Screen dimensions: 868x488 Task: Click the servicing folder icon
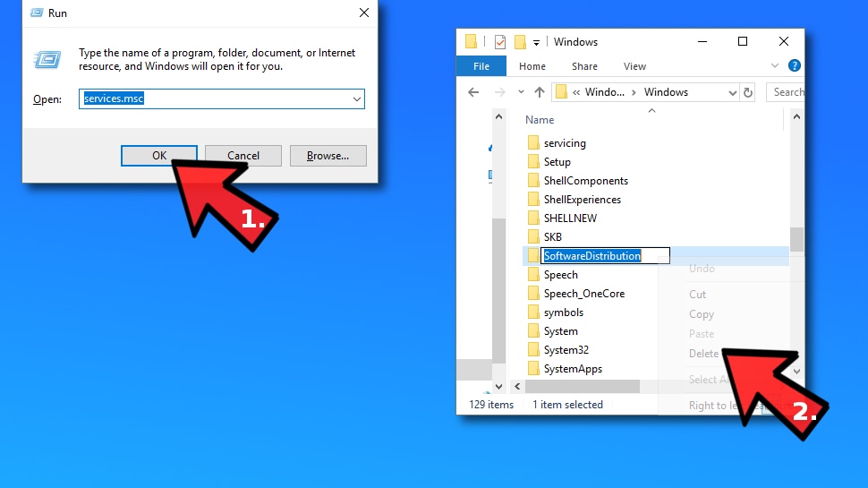point(533,142)
